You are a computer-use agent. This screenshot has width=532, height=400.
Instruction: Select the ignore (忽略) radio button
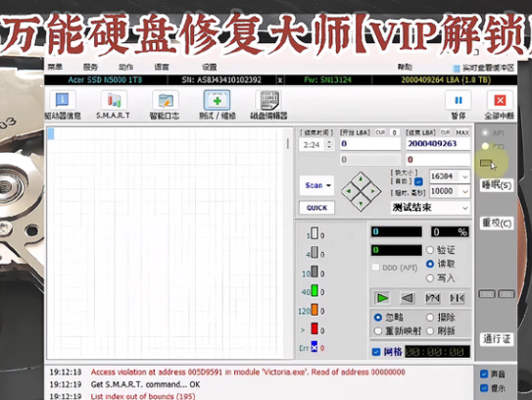coord(378,317)
